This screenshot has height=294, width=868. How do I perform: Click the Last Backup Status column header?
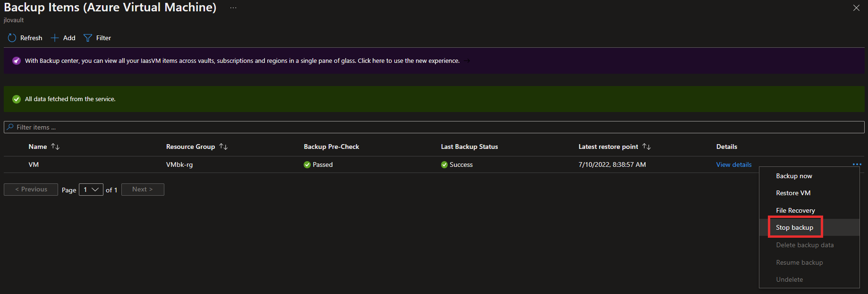(469, 147)
